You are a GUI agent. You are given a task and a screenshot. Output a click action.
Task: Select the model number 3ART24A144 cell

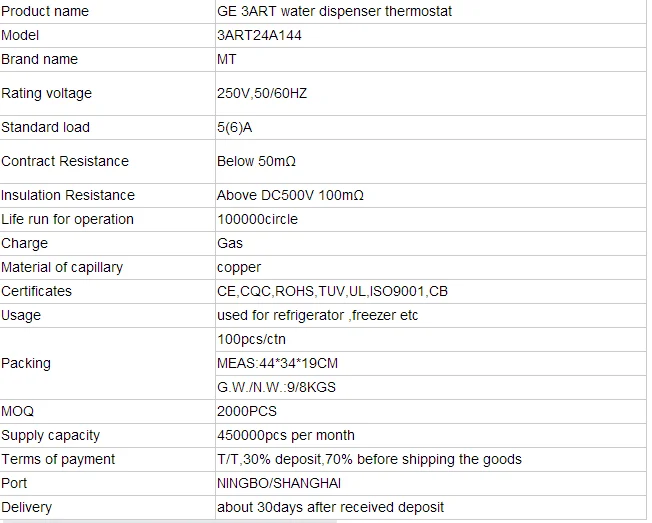point(259,35)
